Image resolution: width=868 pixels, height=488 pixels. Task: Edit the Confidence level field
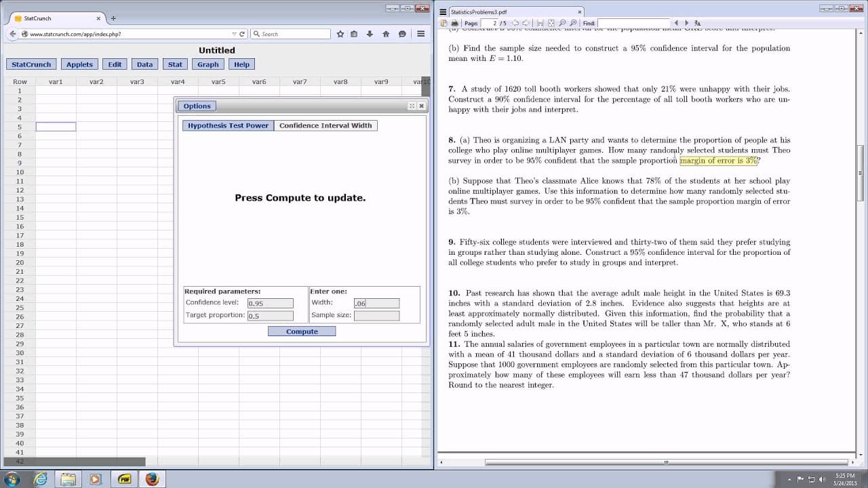tap(271, 304)
